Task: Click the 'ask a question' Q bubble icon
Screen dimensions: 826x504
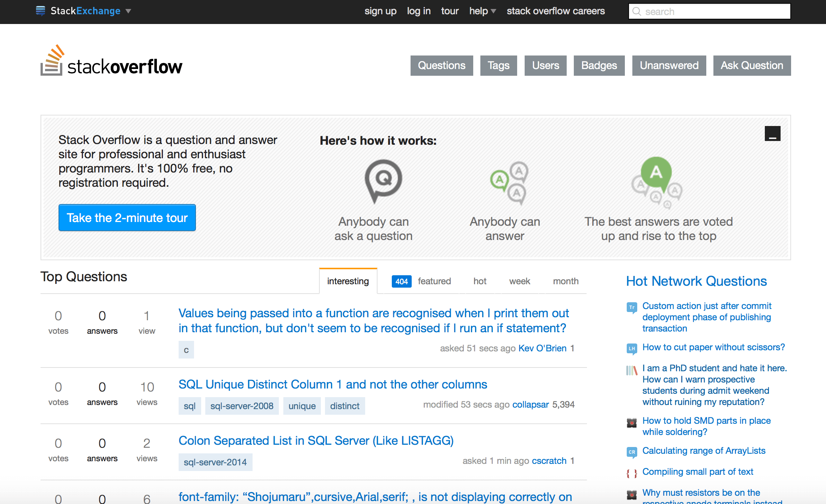Action: (x=383, y=181)
